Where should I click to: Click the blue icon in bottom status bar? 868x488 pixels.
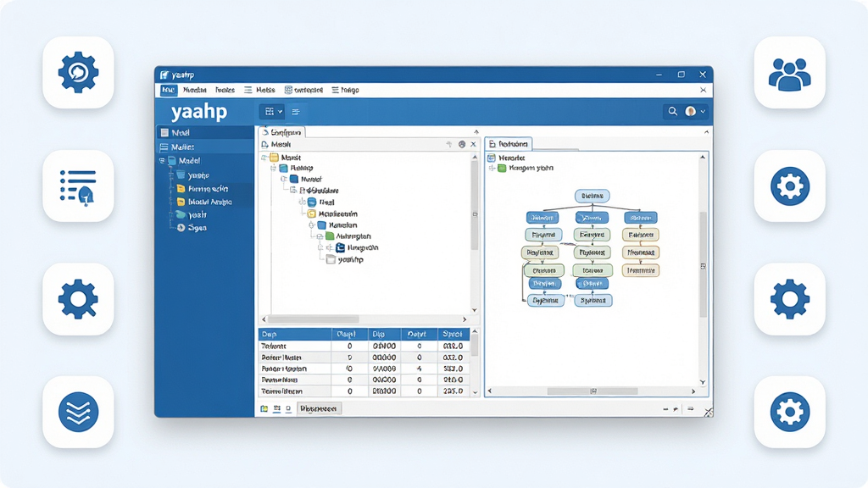(276, 409)
